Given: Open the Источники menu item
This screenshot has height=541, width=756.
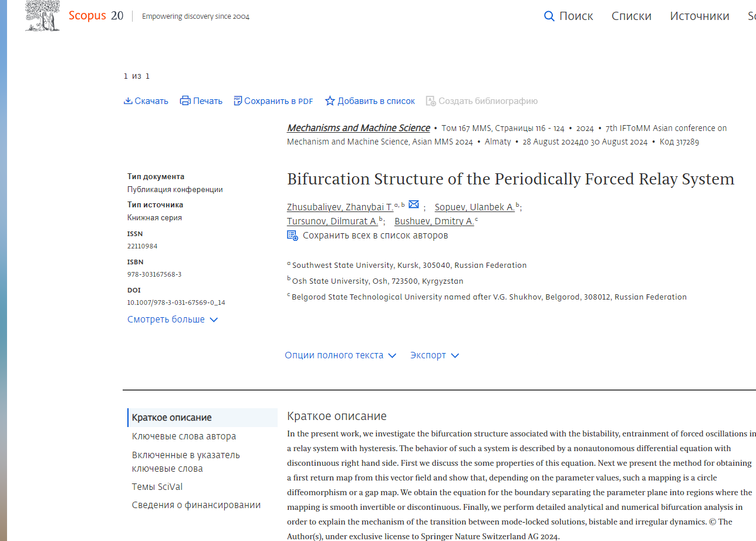Looking at the screenshot, I should [x=700, y=16].
